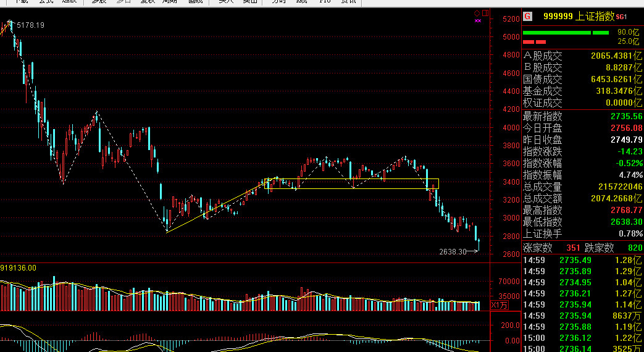Click the 指数涨跌 value -14.23
This screenshot has width=644, height=352.
tap(630, 151)
